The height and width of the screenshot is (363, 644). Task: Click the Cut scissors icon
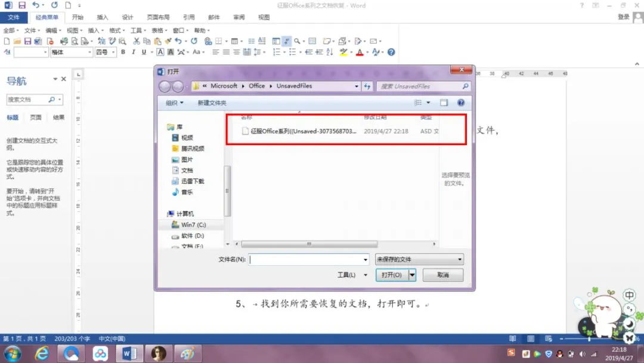[x=137, y=41]
